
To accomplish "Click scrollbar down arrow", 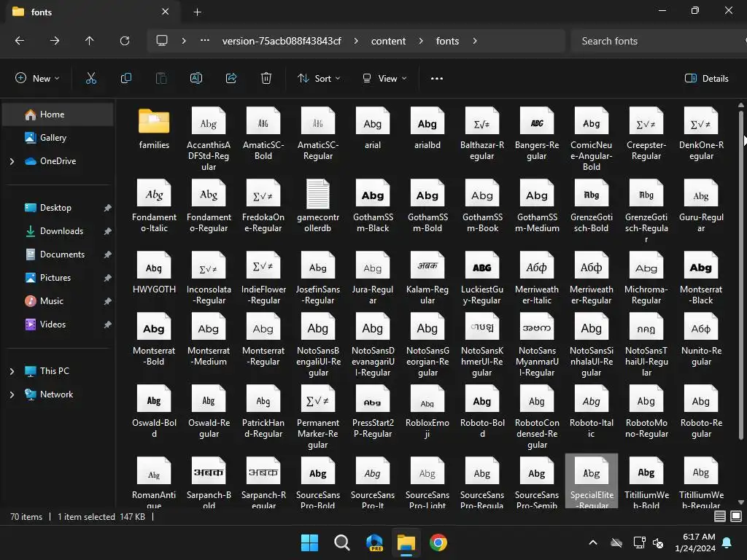I will click(741, 502).
